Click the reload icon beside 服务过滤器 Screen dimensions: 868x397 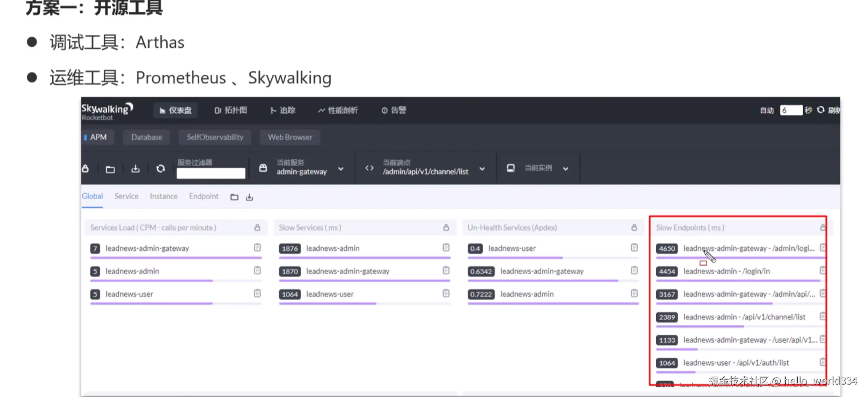click(160, 168)
